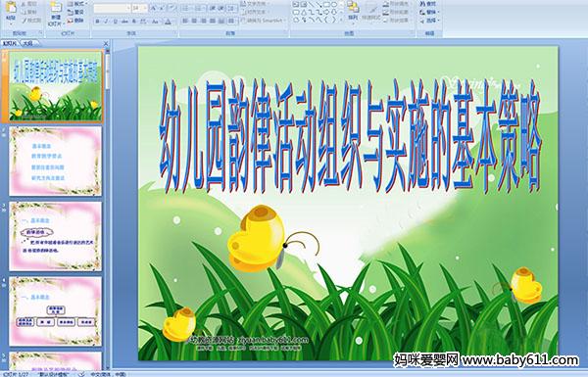The image size is (588, 377).
Task: Switch to the Slides tab in panel
Action: [10, 43]
